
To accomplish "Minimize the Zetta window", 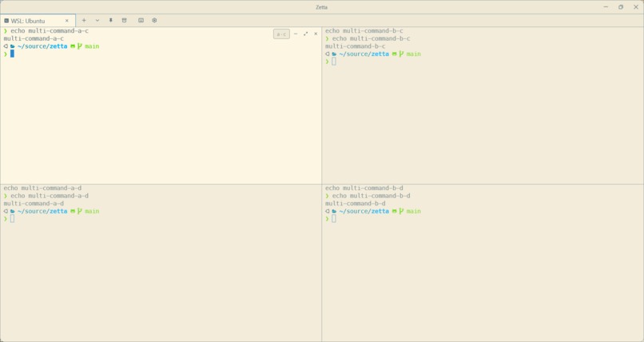I will click(606, 7).
